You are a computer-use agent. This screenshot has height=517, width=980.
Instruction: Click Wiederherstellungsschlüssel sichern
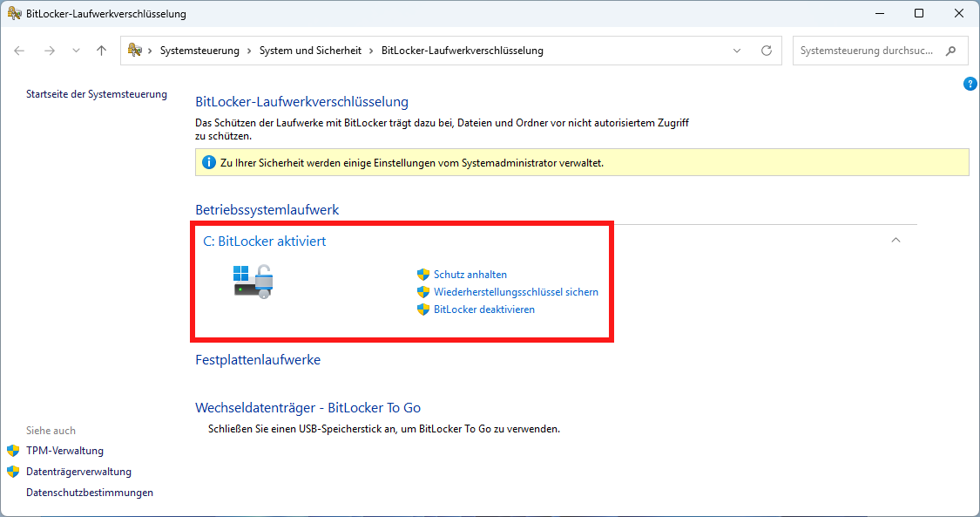point(516,292)
